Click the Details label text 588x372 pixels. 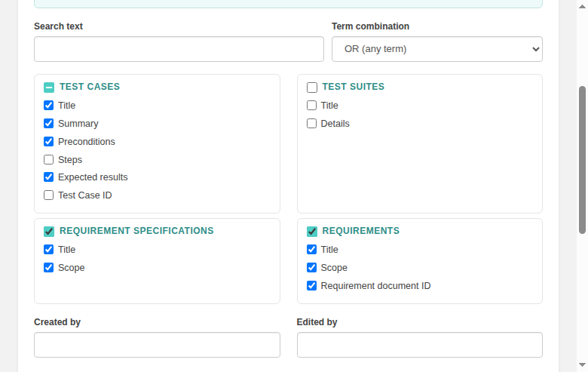click(x=335, y=124)
